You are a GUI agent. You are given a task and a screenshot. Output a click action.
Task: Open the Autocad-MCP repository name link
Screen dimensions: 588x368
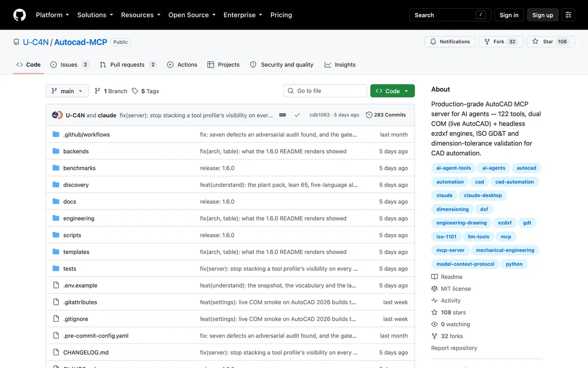coord(80,42)
